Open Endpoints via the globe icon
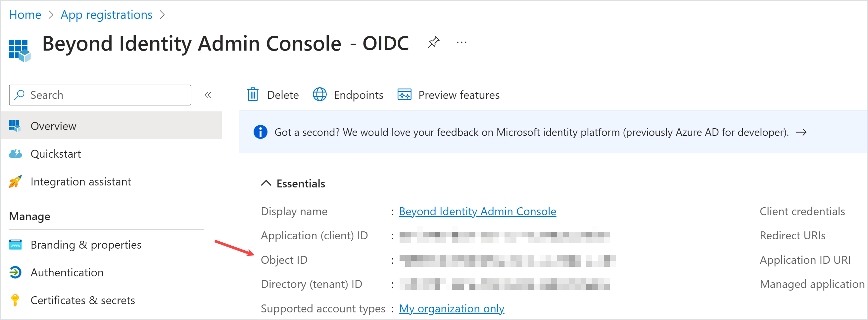Image resolution: width=868 pixels, height=320 pixels. [x=319, y=95]
